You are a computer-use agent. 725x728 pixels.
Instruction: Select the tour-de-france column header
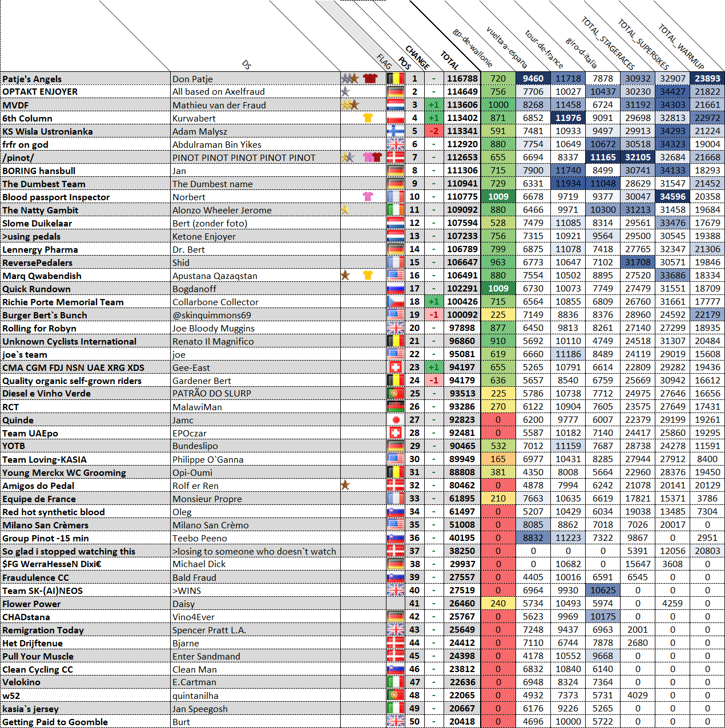pos(543,48)
